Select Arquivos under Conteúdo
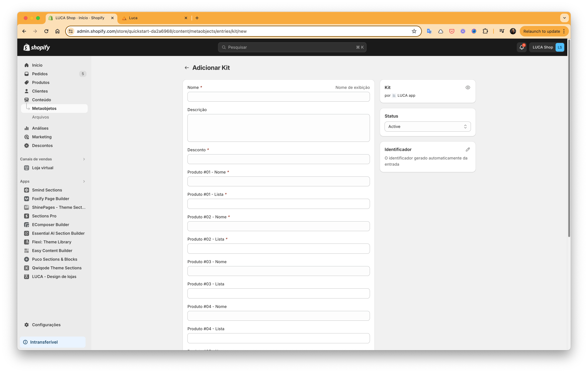This screenshot has height=373, width=588. click(40, 117)
